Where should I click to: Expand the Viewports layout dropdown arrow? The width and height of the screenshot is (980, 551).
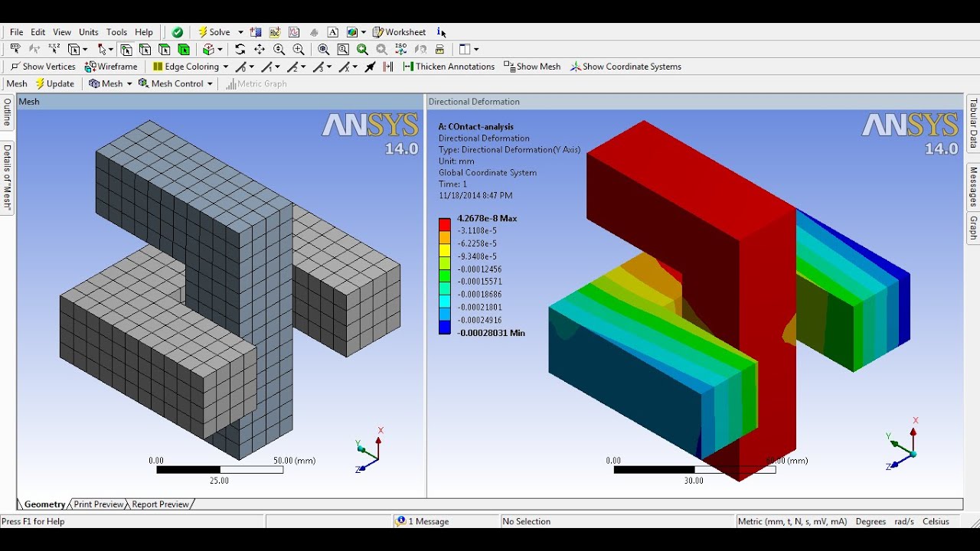476,49
